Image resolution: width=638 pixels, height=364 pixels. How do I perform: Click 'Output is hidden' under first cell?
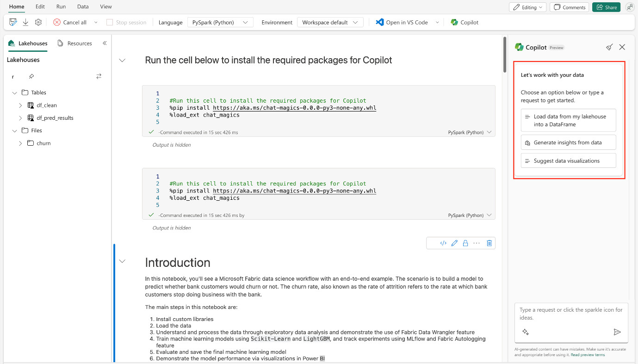[x=172, y=145]
